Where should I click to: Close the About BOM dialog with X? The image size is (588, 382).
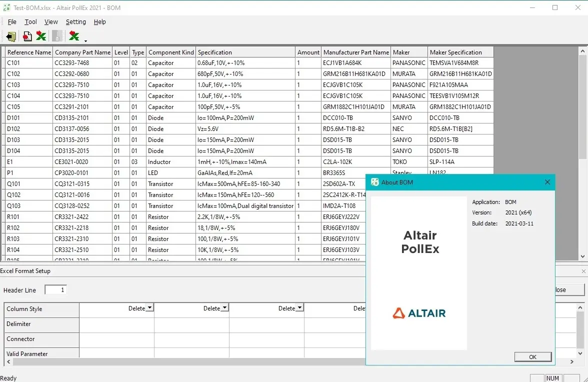[547, 182]
